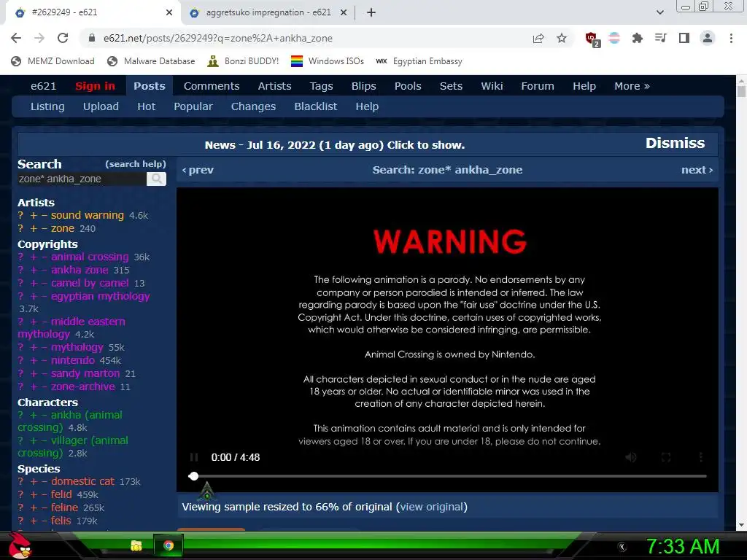Open the tab search dropdown chevron
747x560 pixels.
659,12
